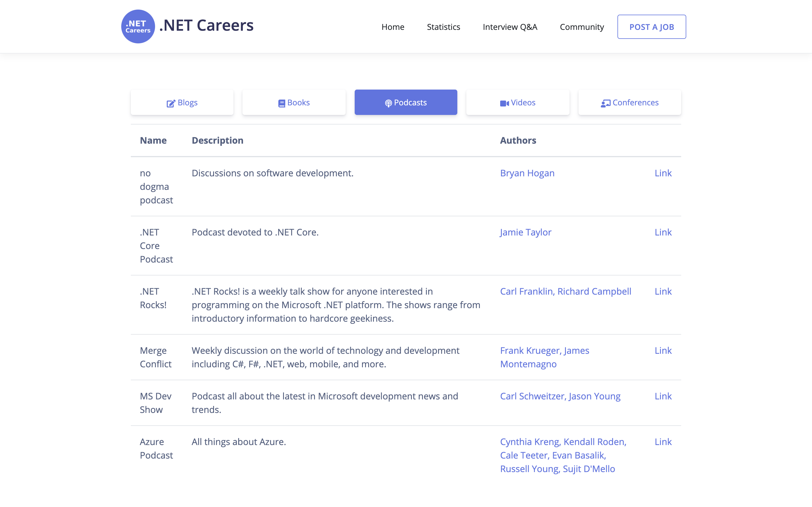Viewport: 812px width, 507px height.
Task: Click the .NET Careers logo icon
Action: pos(138,26)
